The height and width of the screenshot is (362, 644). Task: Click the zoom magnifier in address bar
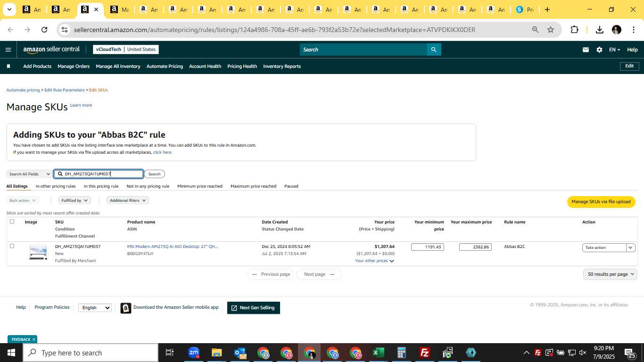pos(536,30)
